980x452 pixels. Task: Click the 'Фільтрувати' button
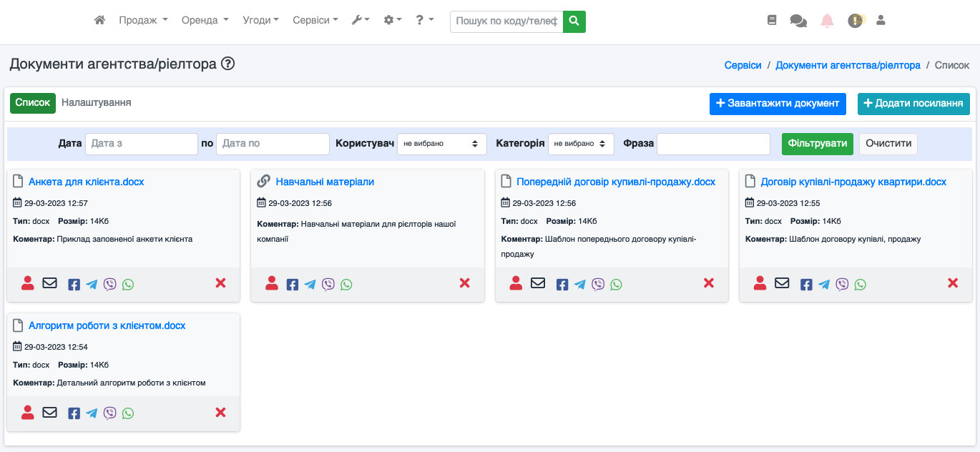pos(818,144)
